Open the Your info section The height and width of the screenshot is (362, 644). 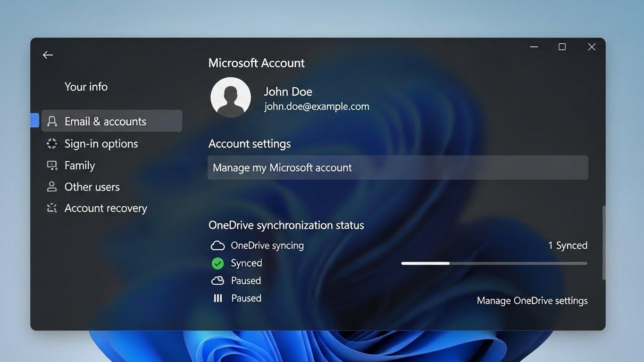point(86,87)
